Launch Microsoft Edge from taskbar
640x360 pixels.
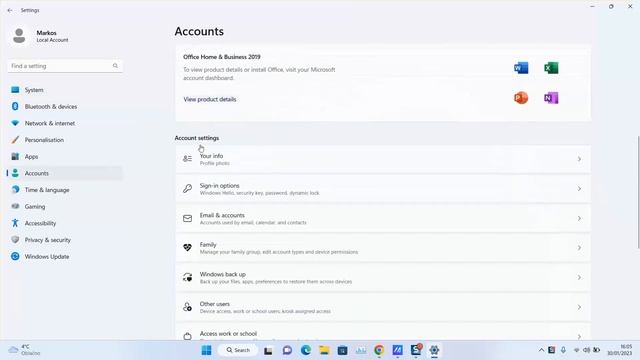(x=306, y=350)
